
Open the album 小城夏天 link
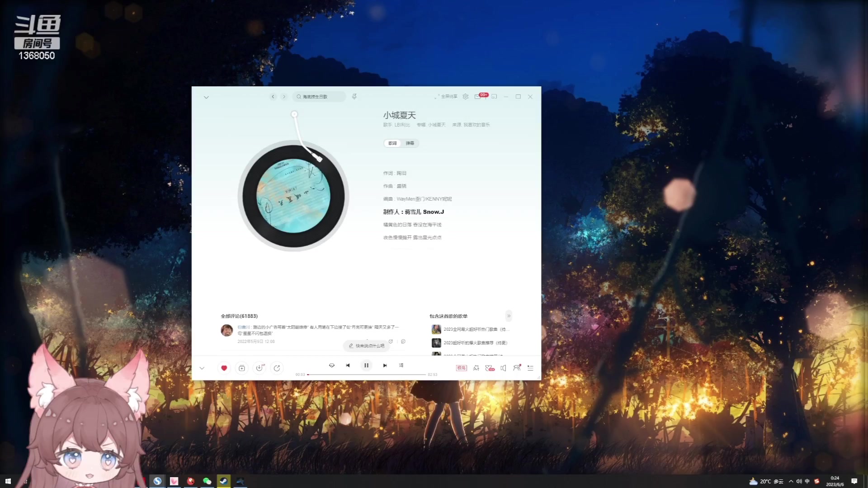(437, 125)
